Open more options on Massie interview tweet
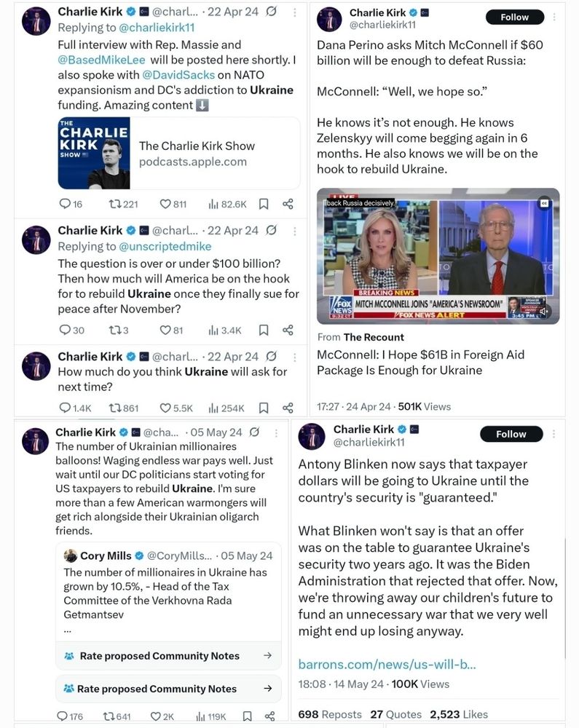Image resolution: width=579 pixels, height=728 pixels. point(294,12)
